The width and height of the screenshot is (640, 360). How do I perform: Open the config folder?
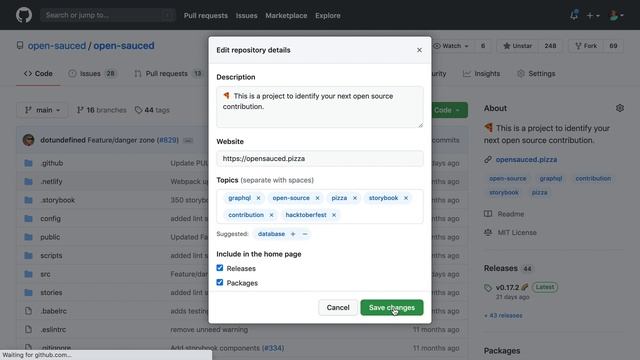(x=50, y=218)
